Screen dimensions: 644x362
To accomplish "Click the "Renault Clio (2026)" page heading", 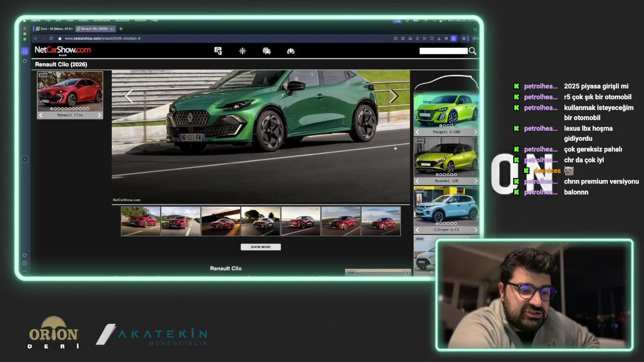I will pos(61,64).
